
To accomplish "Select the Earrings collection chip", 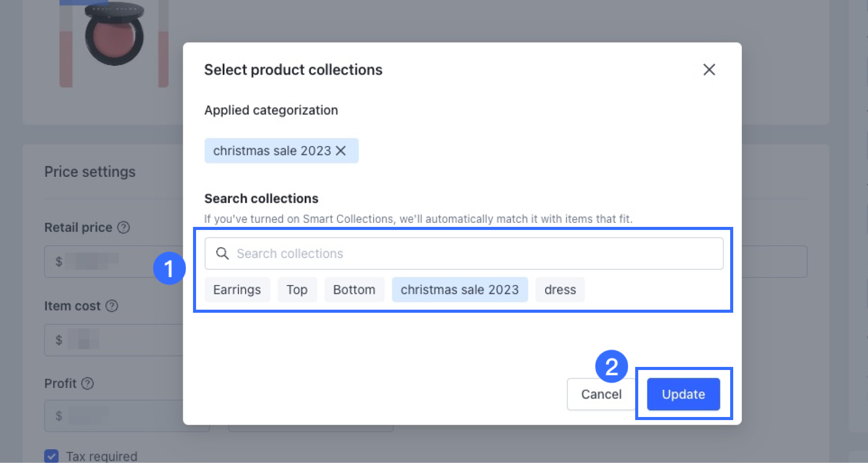I will coord(237,290).
